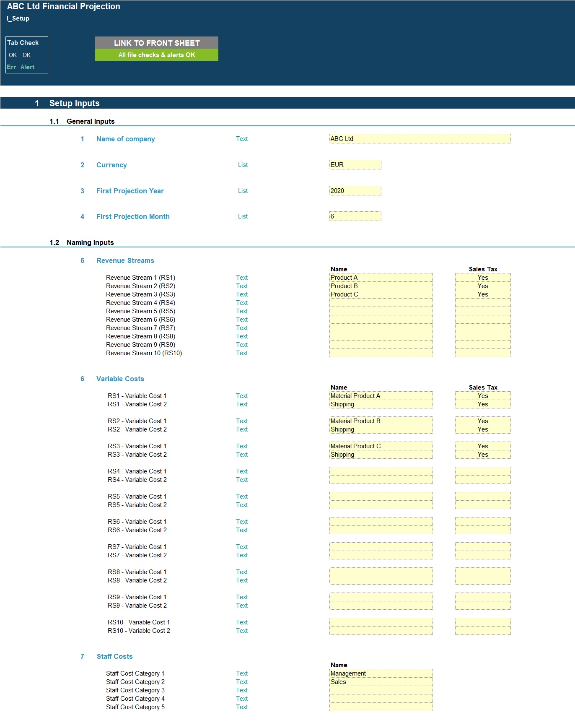Select the 'Material Product B' name cell

[381, 421]
